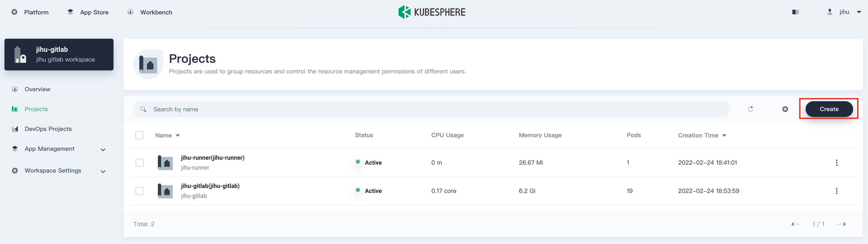Click creation time 2022-02-24 18:53:59
The image size is (868, 244).
(x=709, y=191)
